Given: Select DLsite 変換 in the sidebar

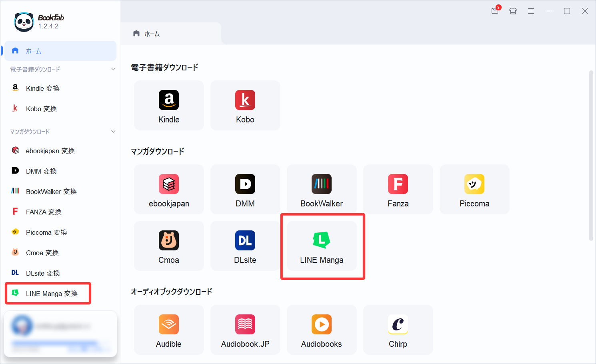Looking at the screenshot, I should [x=60, y=273].
